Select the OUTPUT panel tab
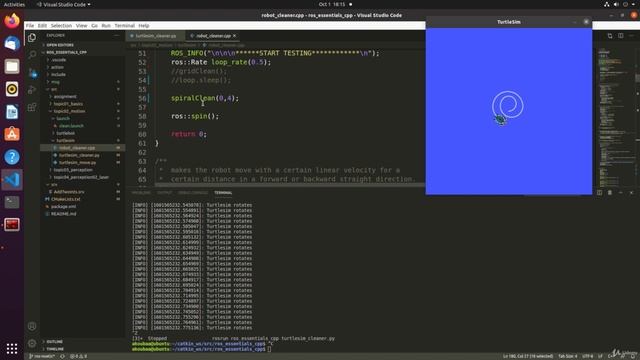The width and height of the screenshot is (640, 360). pyautogui.click(x=164, y=193)
